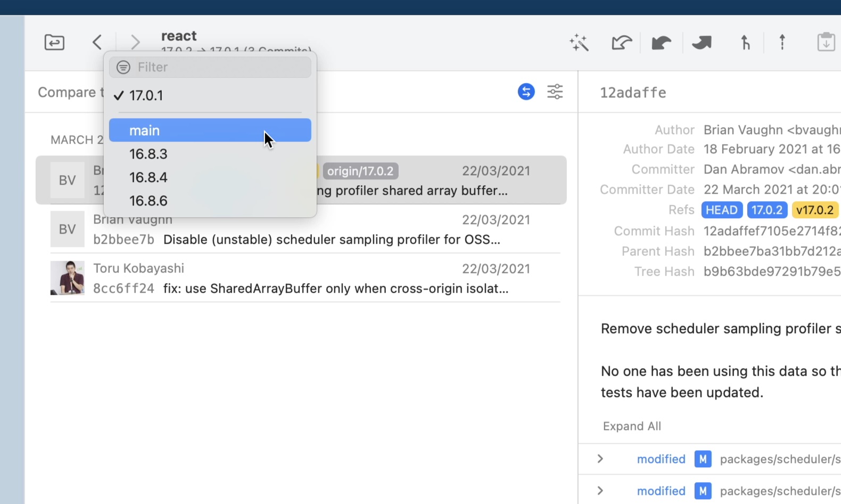Navigate back with the left chevron
841x504 pixels.
[97, 42]
